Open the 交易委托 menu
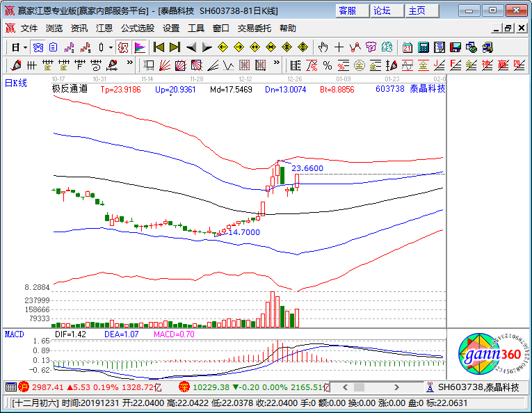Screen dimensions: 532x413 (x=255, y=29)
